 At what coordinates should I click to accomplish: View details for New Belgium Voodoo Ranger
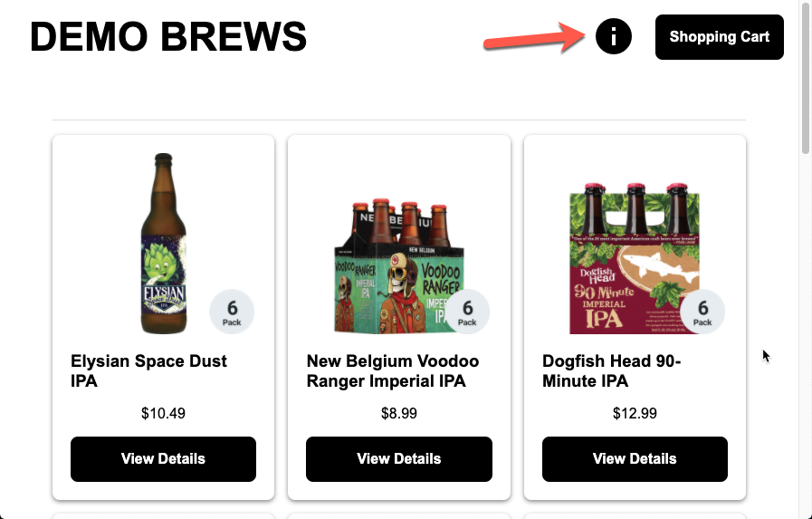tap(398, 458)
